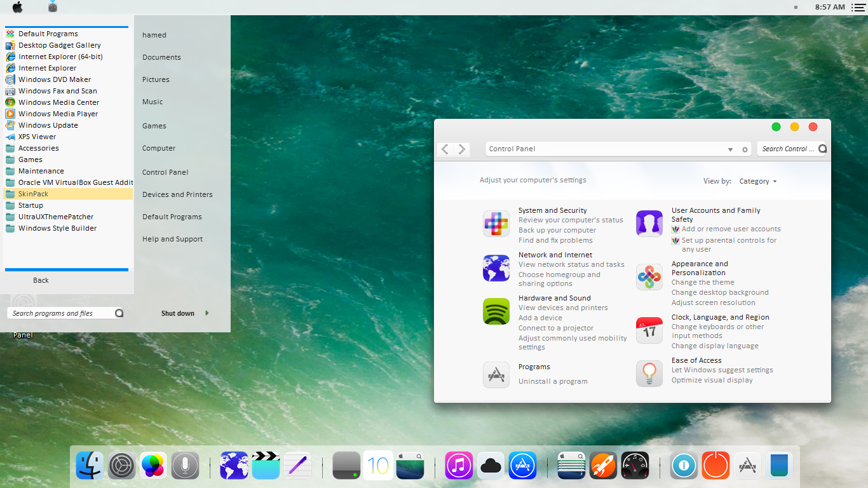The width and height of the screenshot is (868, 488).
Task: Open the hard drive dock icon
Action: [346, 466]
